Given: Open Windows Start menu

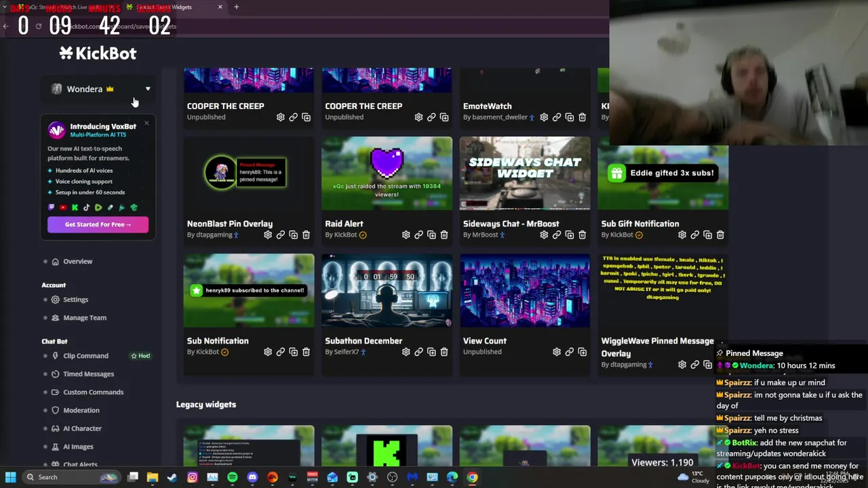Looking at the screenshot, I should click(10, 477).
